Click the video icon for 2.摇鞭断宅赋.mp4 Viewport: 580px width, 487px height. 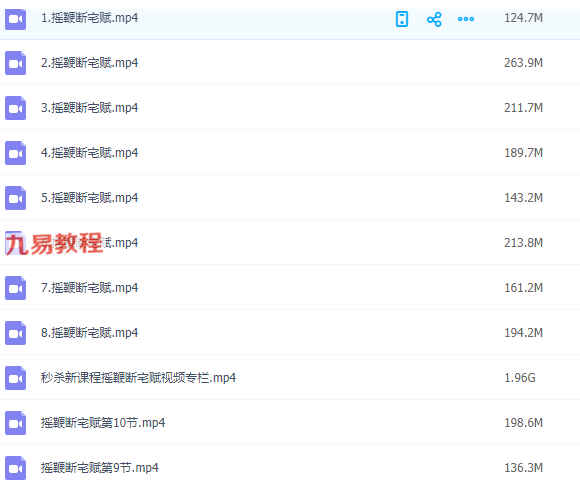tap(16, 63)
